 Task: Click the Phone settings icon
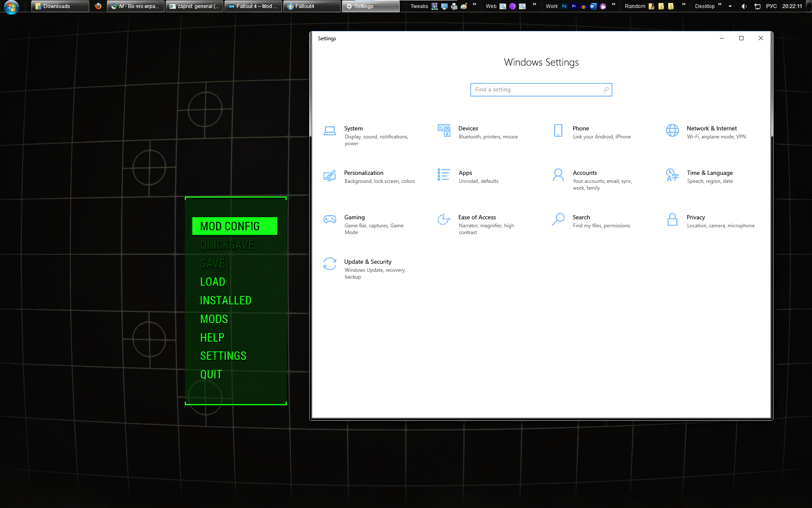point(558,130)
